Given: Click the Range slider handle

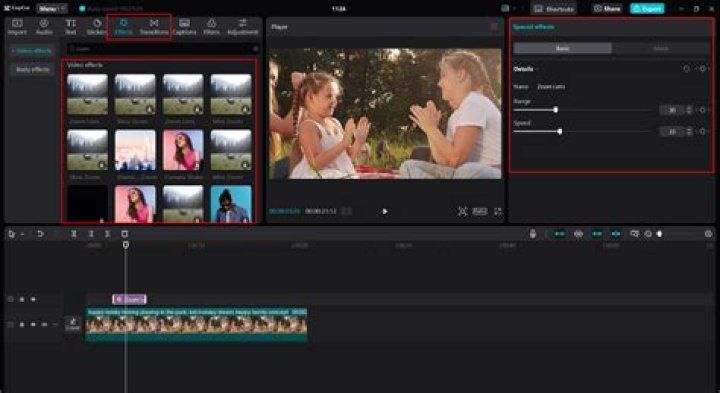Looking at the screenshot, I should (556, 110).
